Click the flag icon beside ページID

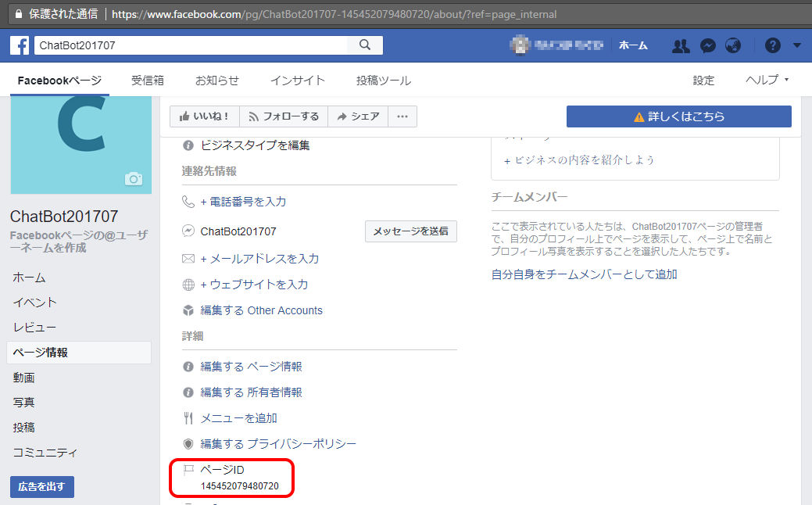click(x=188, y=470)
